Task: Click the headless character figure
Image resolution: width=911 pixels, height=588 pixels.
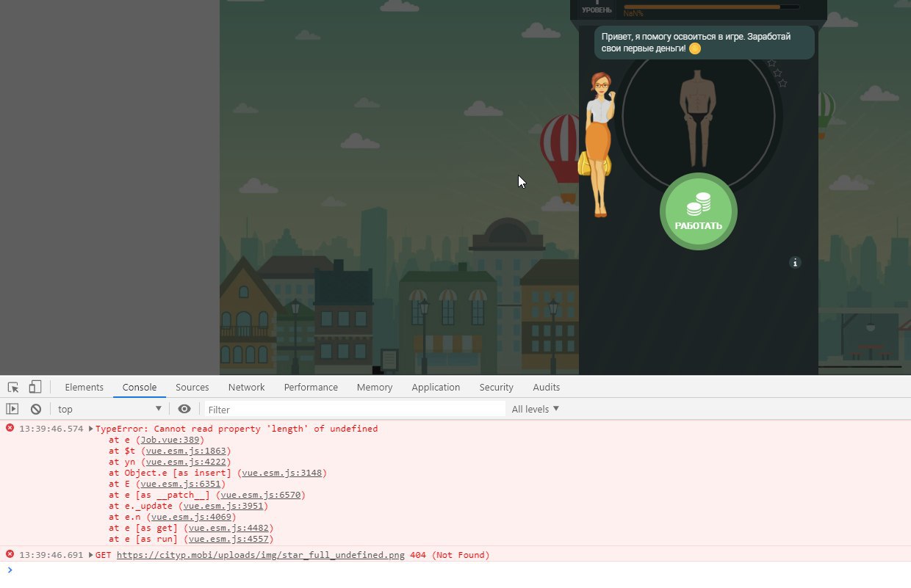Action: click(697, 118)
